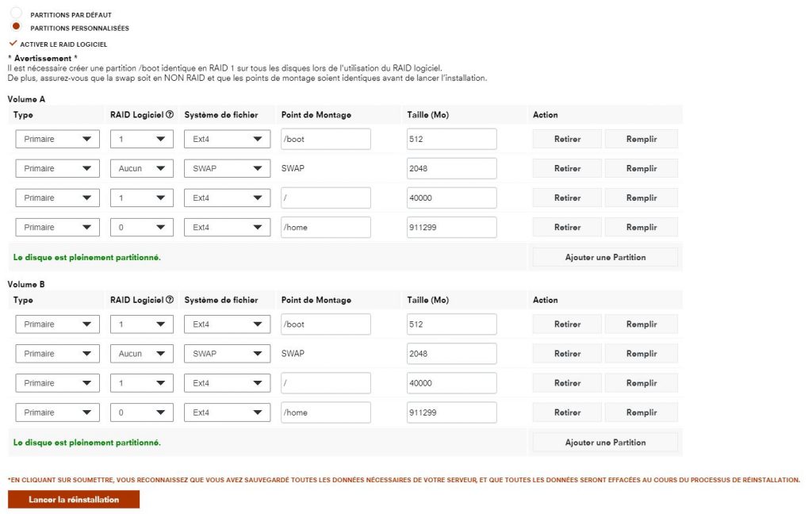Click Remplir for Volume B root partition
The image size is (812, 514).
pos(641,384)
